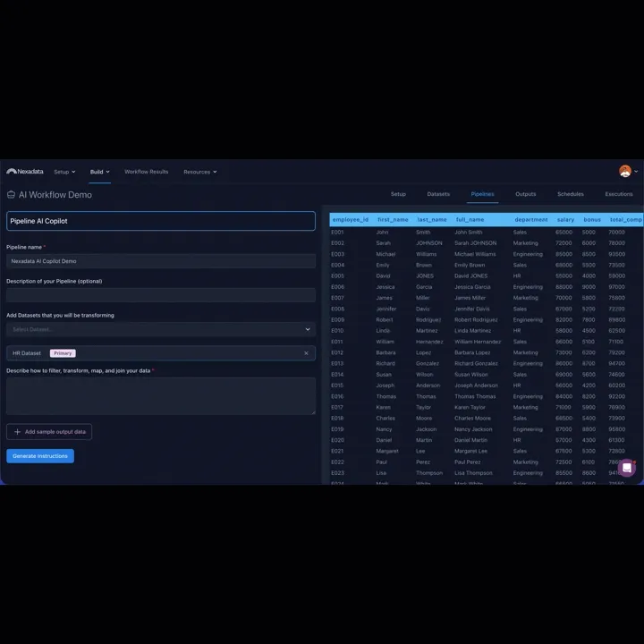Switch to the Datasets tab
The image size is (644, 644).
(x=438, y=194)
